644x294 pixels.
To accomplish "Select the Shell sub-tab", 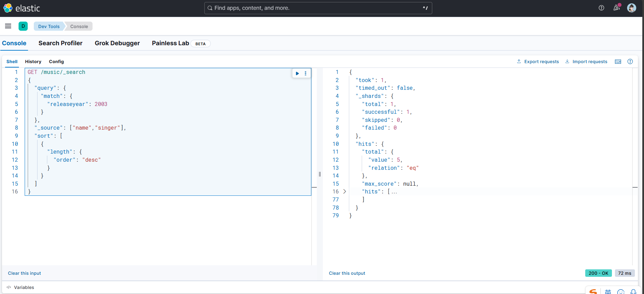I will click(x=12, y=61).
